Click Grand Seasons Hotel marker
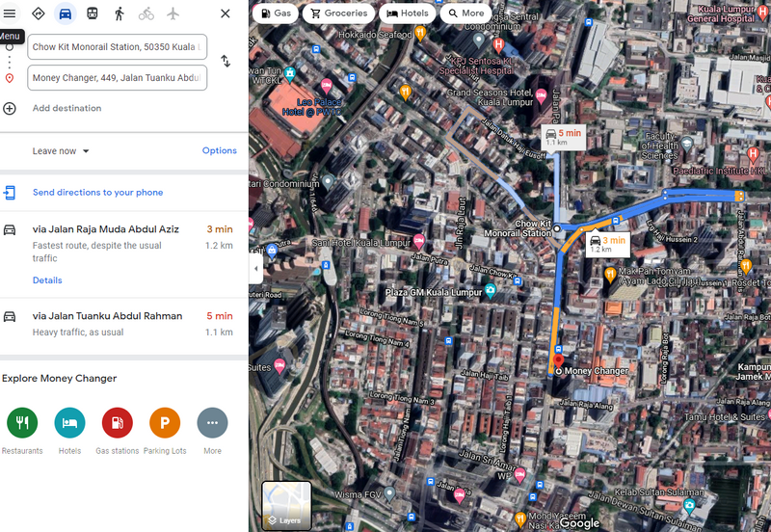 [542, 95]
